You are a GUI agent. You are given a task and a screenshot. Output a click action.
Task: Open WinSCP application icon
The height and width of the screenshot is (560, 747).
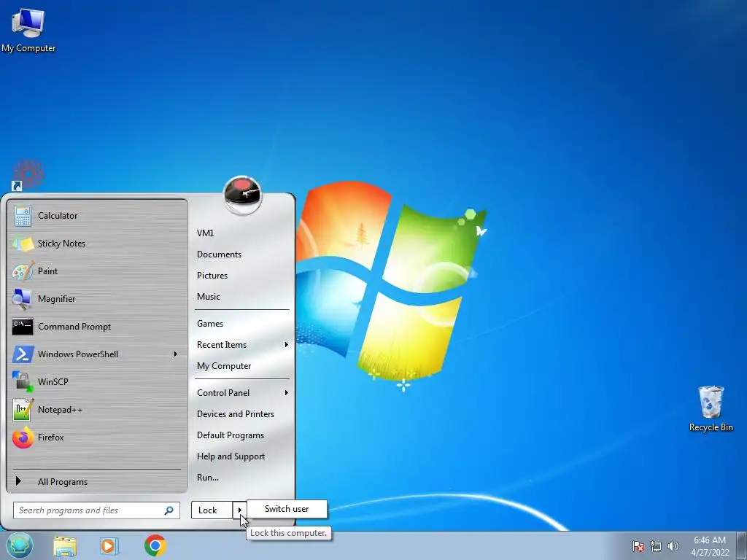(x=23, y=382)
